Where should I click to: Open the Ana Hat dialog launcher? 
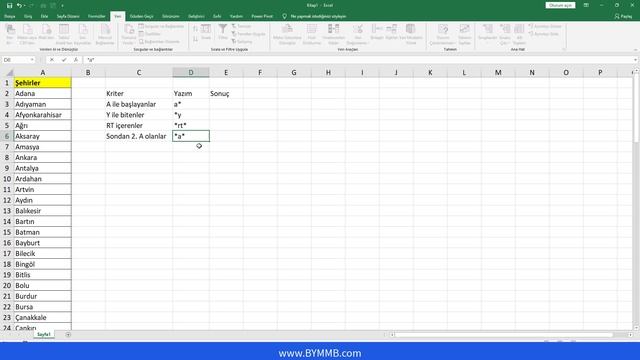(564, 49)
